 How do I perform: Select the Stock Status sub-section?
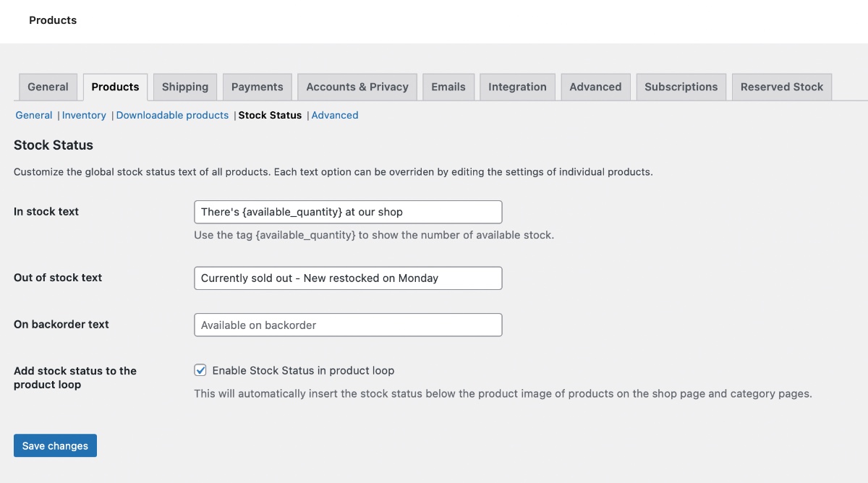270,115
